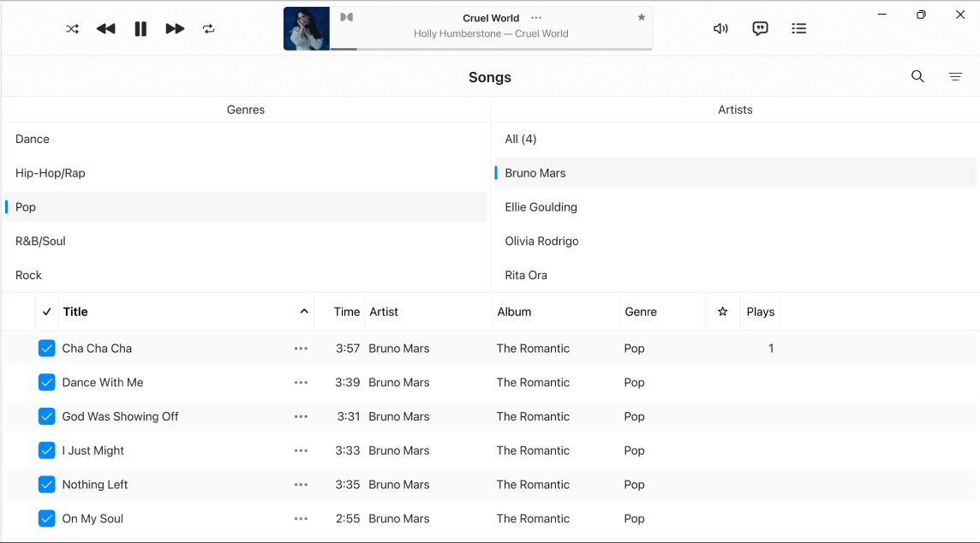The height and width of the screenshot is (543, 980).
Task: Open more options for Dance With Me
Action: click(x=302, y=382)
